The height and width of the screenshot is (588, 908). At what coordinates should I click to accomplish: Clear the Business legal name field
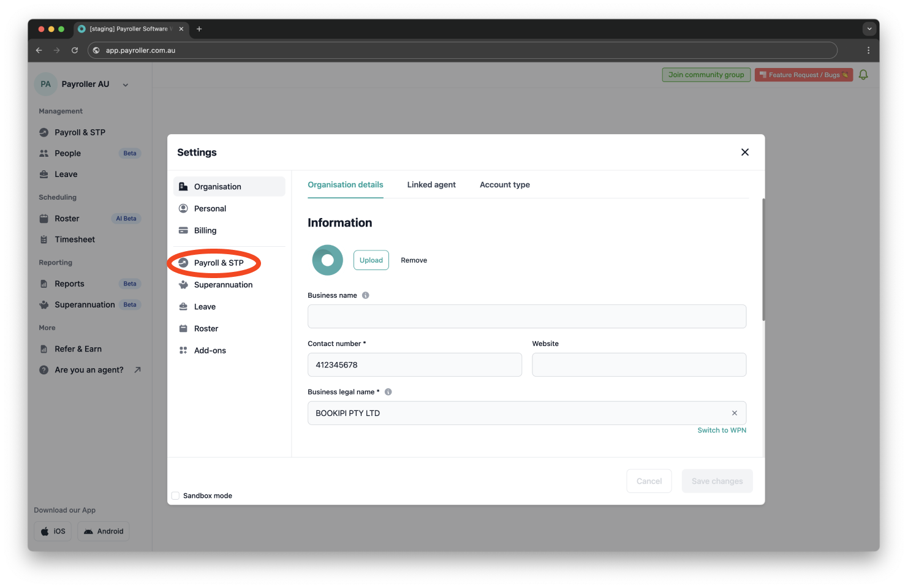[x=734, y=413]
